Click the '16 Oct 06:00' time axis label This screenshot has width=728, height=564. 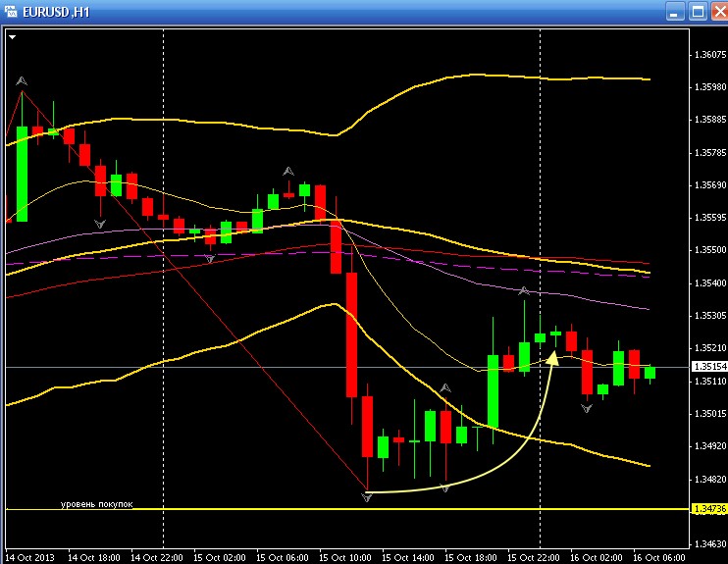click(x=658, y=557)
